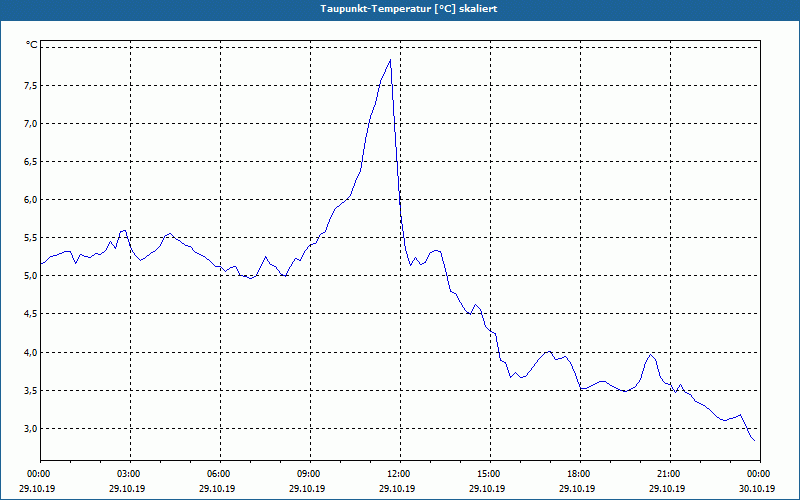Image resolution: width=800 pixels, height=500 pixels.
Task: Click the '6,0' y-axis value
Action: pyautogui.click(x=31, y=199)
